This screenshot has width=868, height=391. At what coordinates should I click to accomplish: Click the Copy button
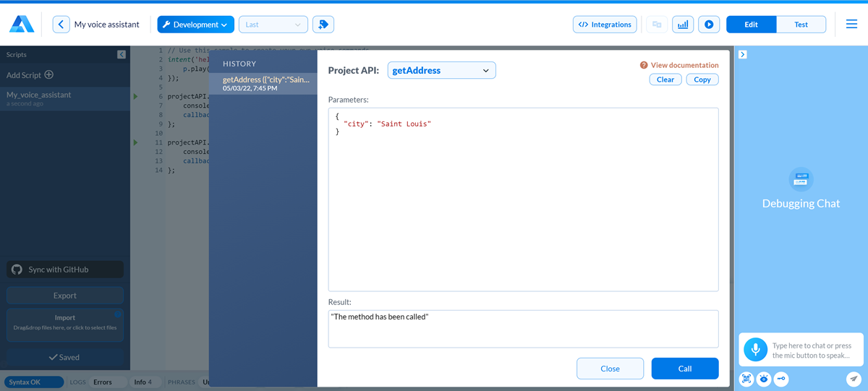pos(702,80)
